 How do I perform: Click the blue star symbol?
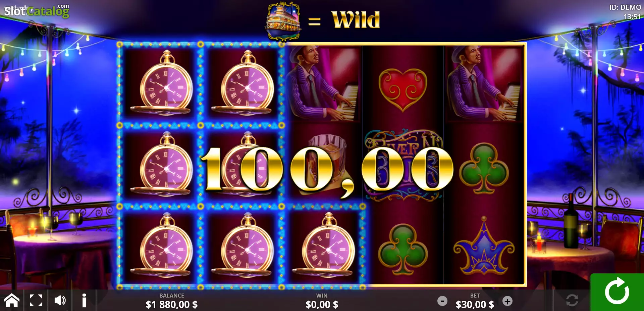coord(484,246)
